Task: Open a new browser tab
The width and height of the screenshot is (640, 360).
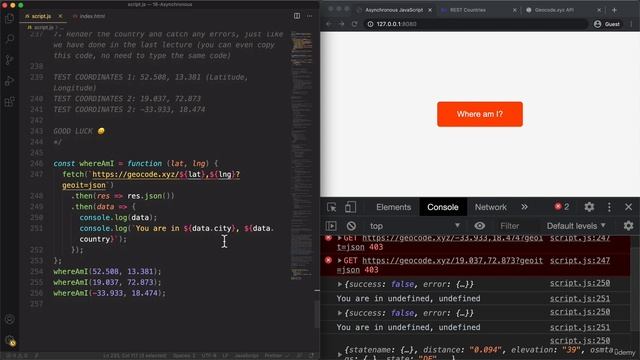Action: click(x=614, y=10)
